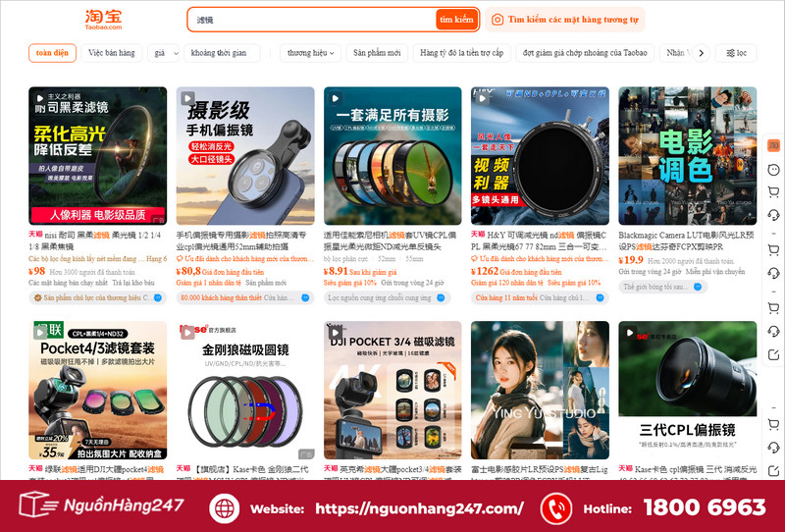The image size is (785, 532).
Task: Open title link 'nisi 耐司 黑柔滤镜 柔光镜'
Action: tap(95, 240)
